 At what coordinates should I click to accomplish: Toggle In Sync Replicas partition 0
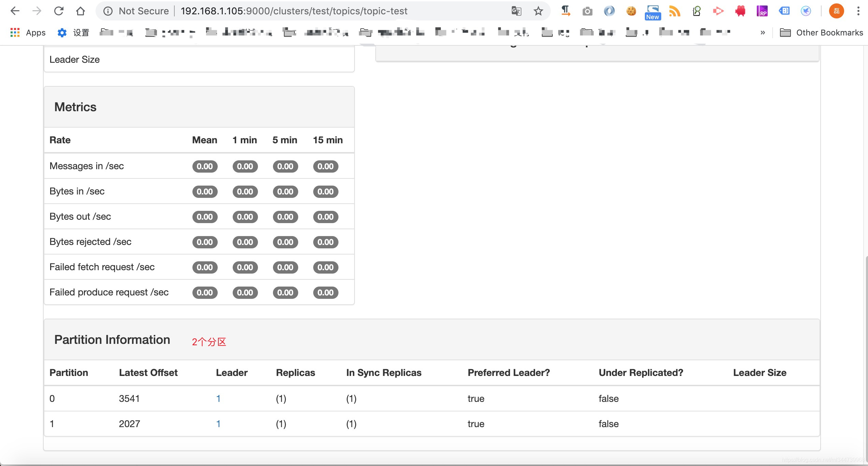pos(350,398)
